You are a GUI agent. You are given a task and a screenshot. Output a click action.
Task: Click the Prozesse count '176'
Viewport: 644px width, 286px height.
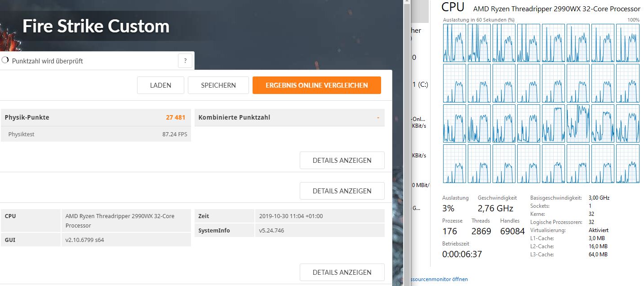tap(449, 231)
